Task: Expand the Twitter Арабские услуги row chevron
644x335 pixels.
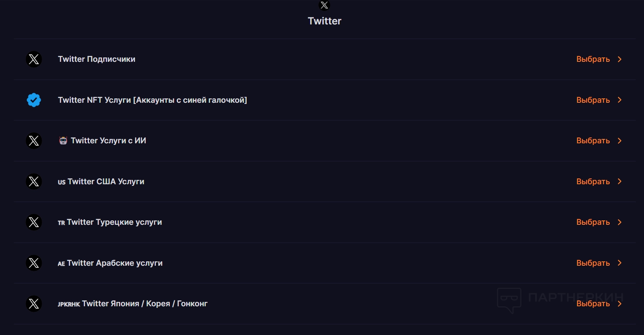Action: [x=620, y=263]
